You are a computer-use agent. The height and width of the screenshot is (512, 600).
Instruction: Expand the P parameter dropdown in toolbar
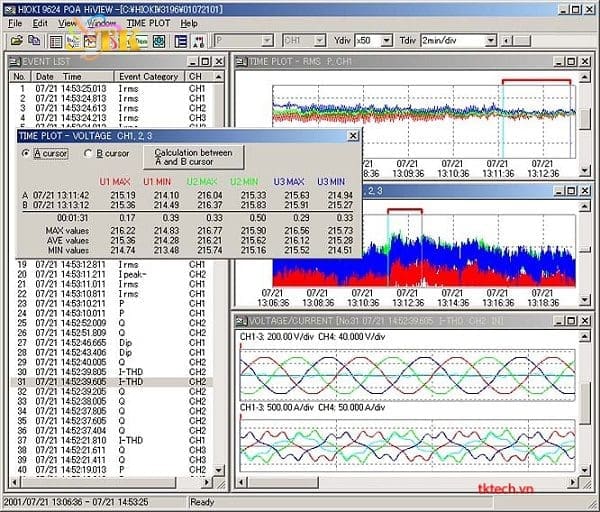pos(265,41)
